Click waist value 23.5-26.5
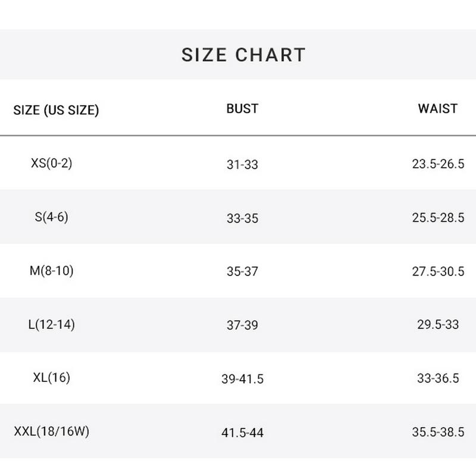Image resolution: width=476 pixels, height=476 pixels. click(438, 164)
